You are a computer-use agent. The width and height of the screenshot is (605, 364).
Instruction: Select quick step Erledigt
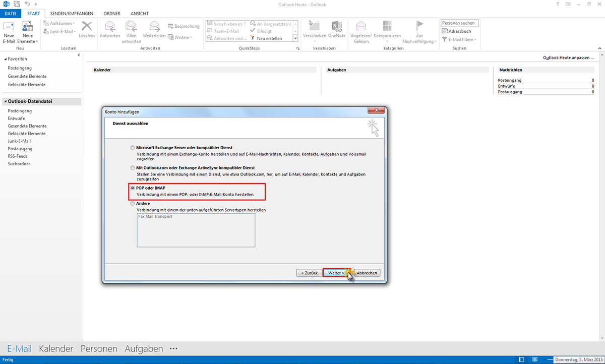coord(261,31)
